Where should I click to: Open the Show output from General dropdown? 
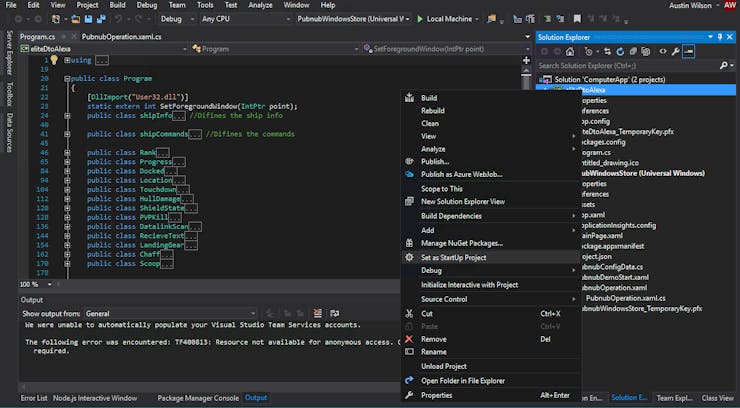170,313
